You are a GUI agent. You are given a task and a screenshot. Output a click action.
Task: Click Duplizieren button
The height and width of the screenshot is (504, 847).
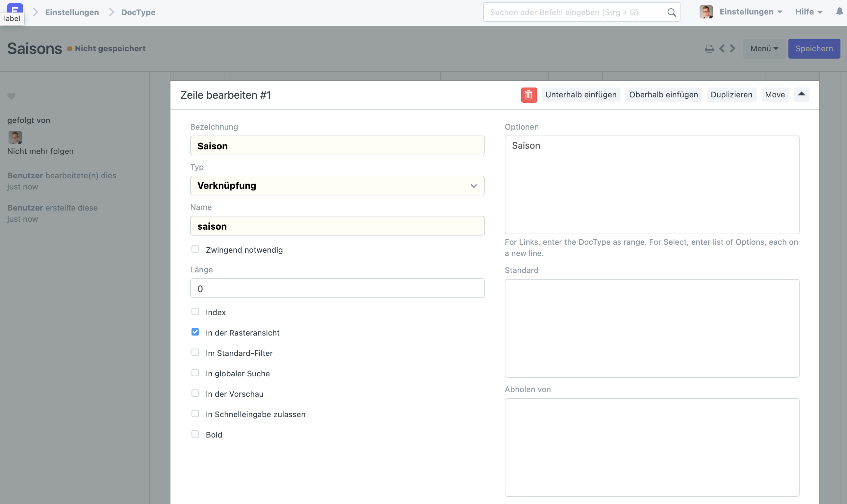pyautogui.click(x=731, y=95)
